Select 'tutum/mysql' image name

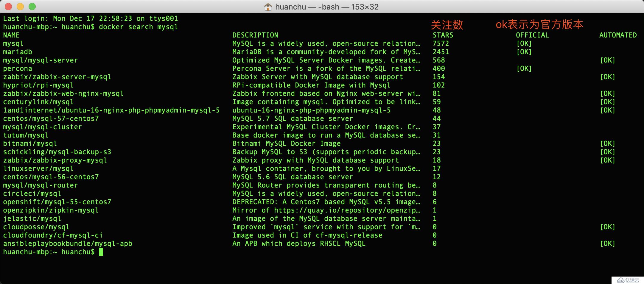(x=26, y=135)
